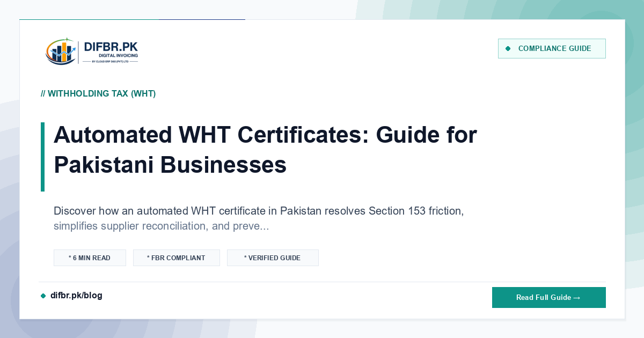
Task: Click the Compliance Guide badge
Action: [552, 48]
